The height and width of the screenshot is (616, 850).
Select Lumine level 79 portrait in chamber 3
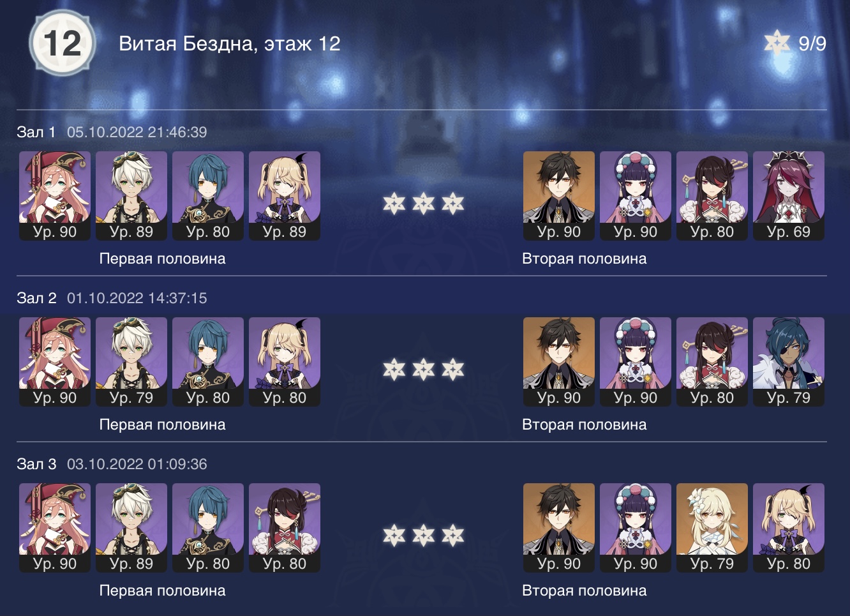(712, 528)
